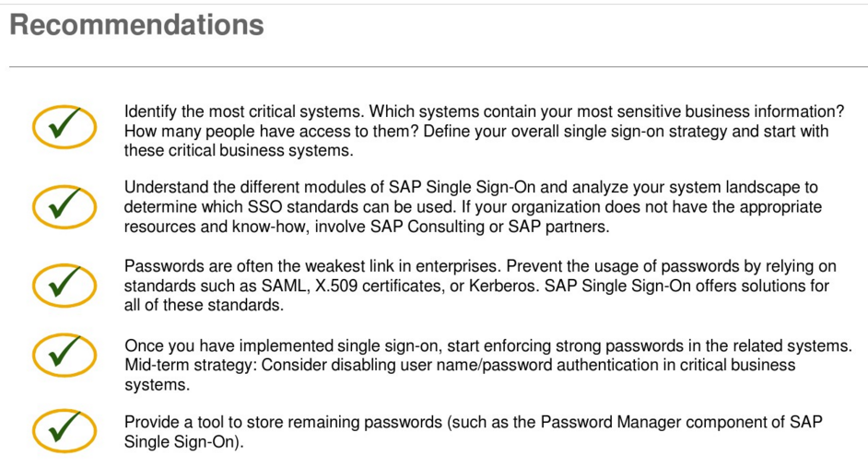Select the phrase 'Mid-term strategy'
Screen dimensions: 868x467
tap(191, 365)
